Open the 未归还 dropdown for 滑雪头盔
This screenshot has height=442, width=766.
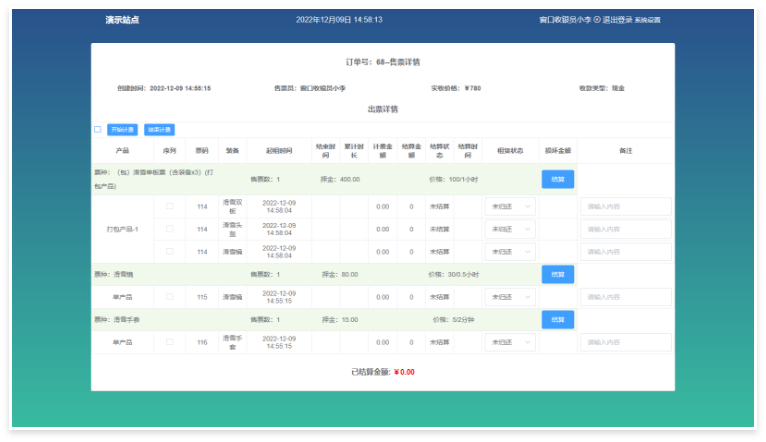point(510,229)
